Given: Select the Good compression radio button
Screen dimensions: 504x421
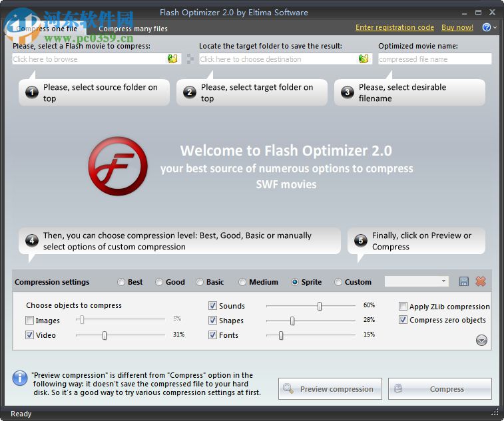Looking at the screenshot, I should pyautogui.click(x=159, y=282).
